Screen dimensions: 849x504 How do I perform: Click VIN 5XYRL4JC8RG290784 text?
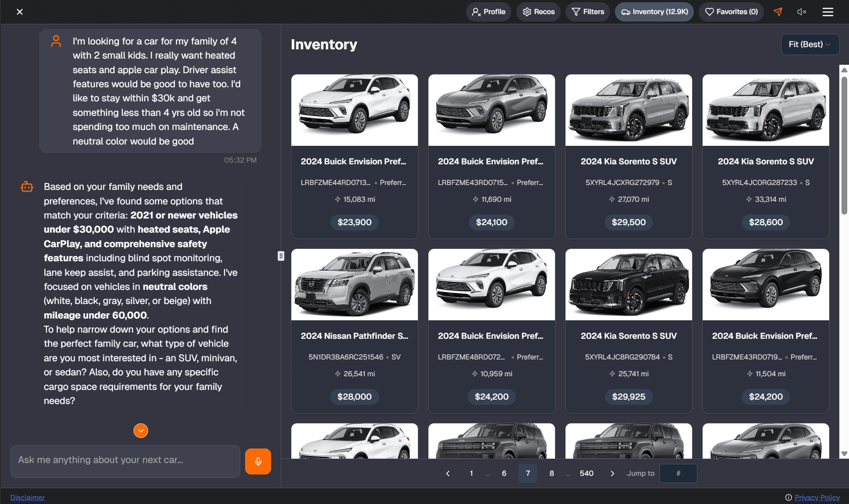(x=622, y=357)
